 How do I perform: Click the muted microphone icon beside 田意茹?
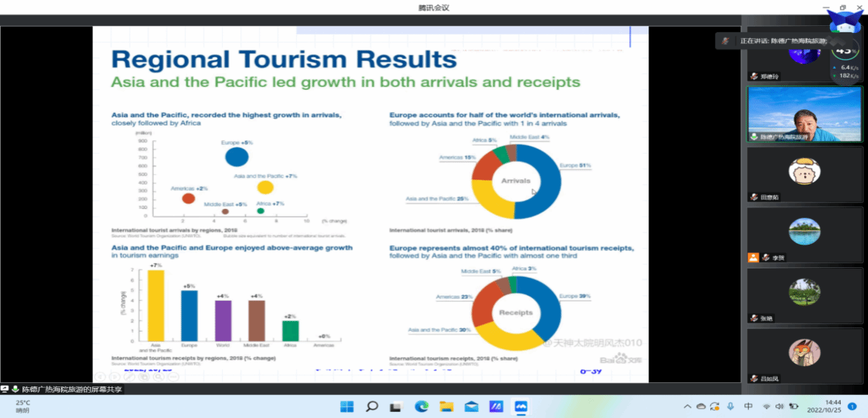pyautogui.click(x=754, y=197)
